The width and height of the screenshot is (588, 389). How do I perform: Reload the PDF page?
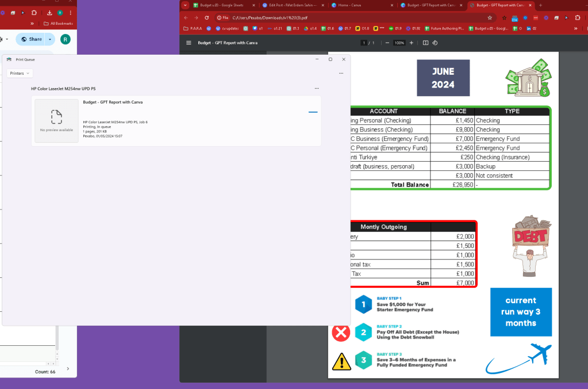(206, 18)
